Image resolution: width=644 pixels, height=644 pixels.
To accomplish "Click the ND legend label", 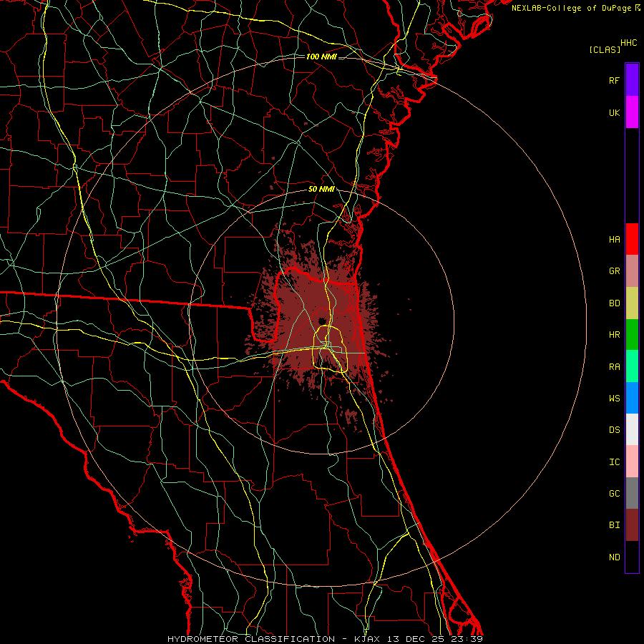I will [614, 557].
